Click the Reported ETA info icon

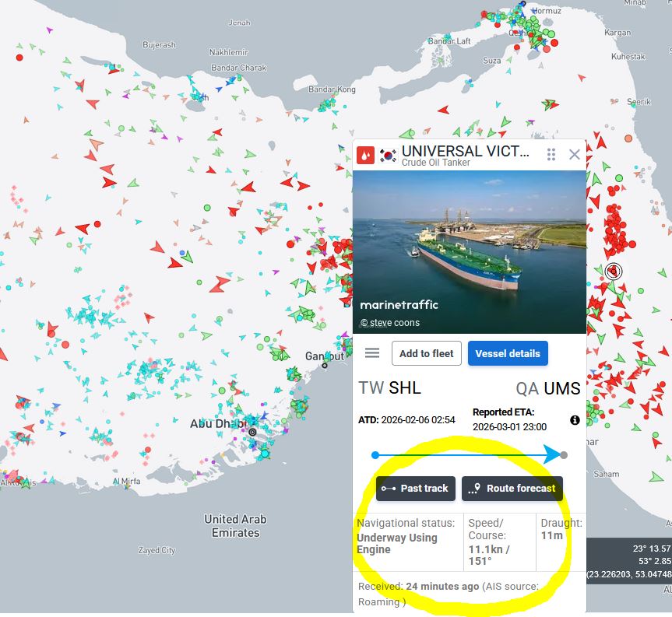pyautogui.click(x=575, y=420)
